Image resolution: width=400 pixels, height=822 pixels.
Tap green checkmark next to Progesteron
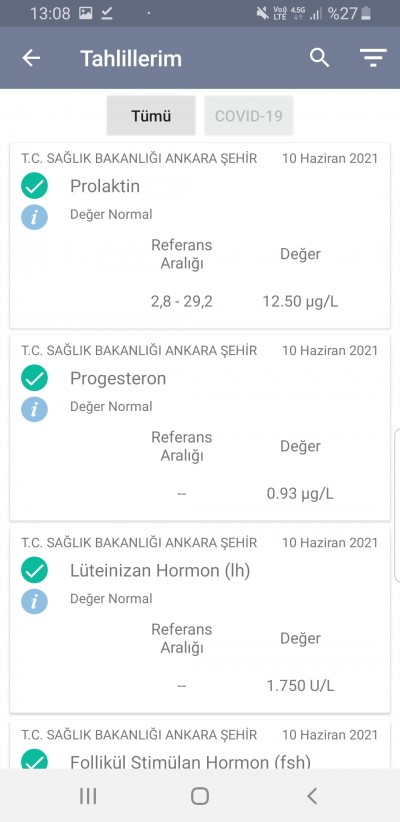point(35,378)
